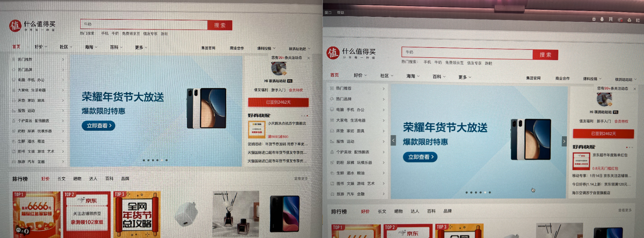Click 已签到2462天 button on left screen
644x238 pixels.
click(278, 102)
